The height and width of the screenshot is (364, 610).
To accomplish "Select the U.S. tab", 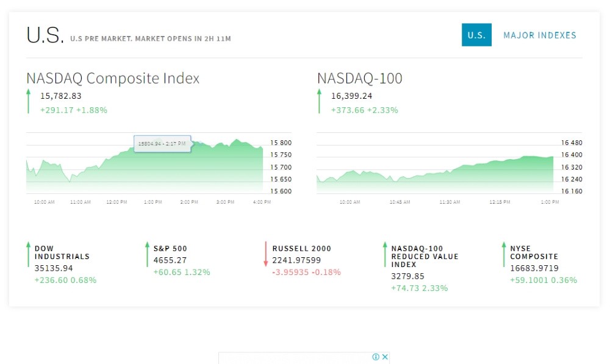I will point(476,35).
